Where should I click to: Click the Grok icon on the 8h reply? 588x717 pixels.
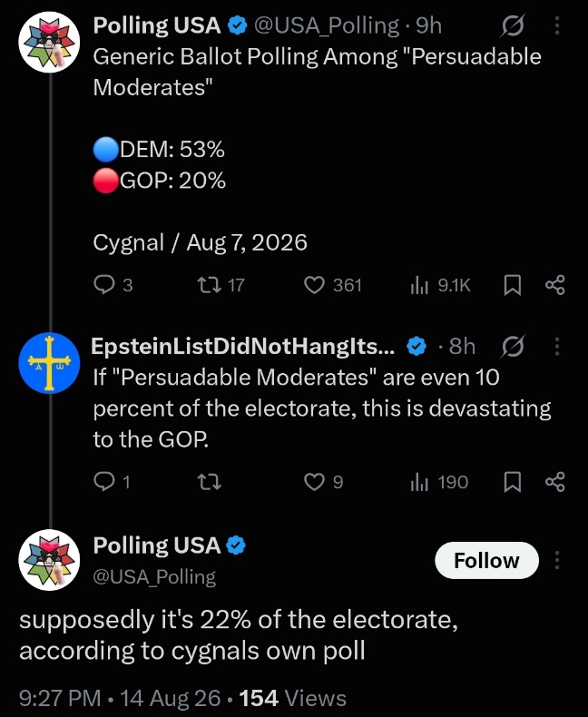tap(512, 347)
